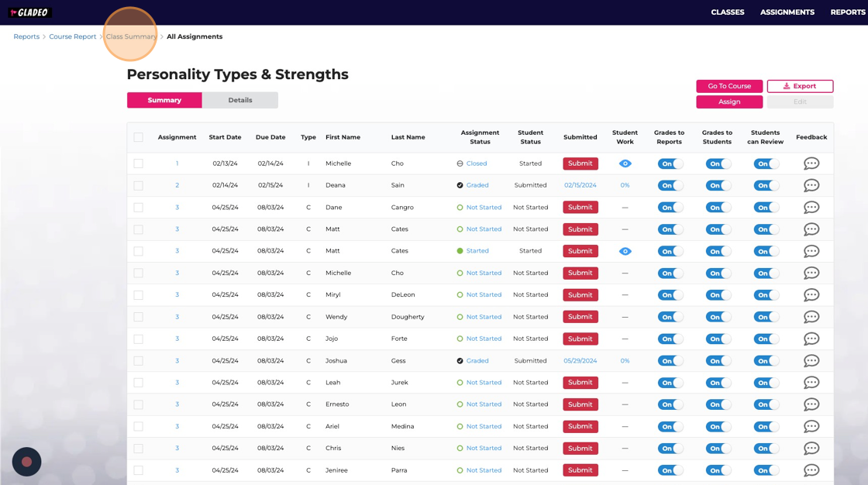Open Not Started status for Ernesto Leon
Viewport: 868px width, 485px height.
(x=484, y=404)
